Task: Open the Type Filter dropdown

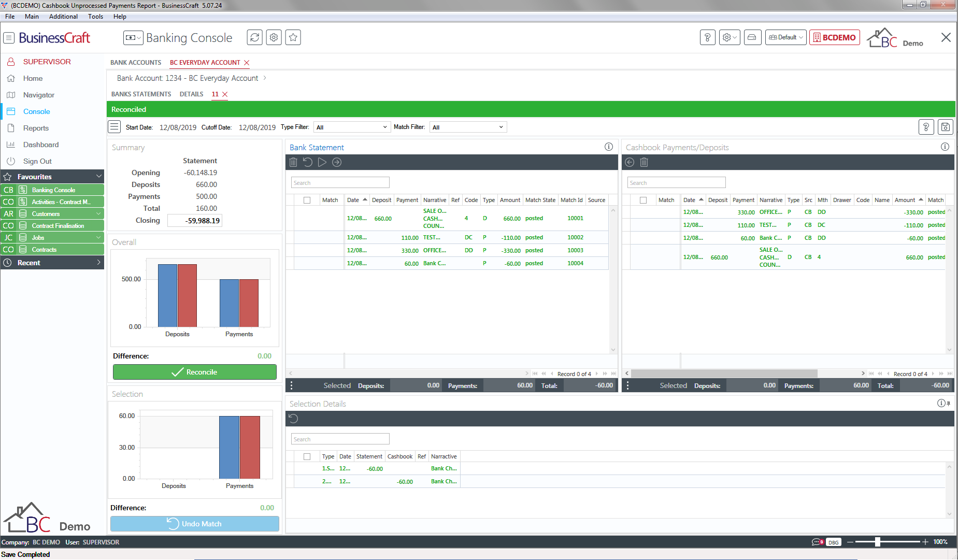Action: click(x=351, y=127)
